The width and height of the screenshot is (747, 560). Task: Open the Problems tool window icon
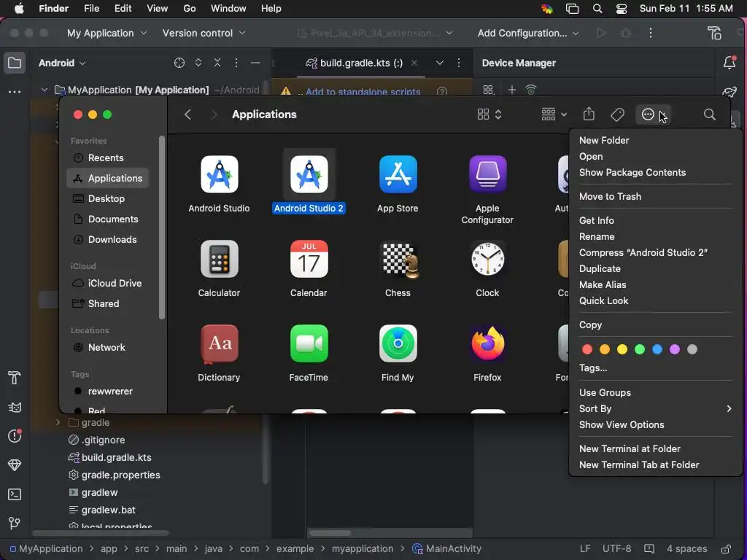point(15,436)
